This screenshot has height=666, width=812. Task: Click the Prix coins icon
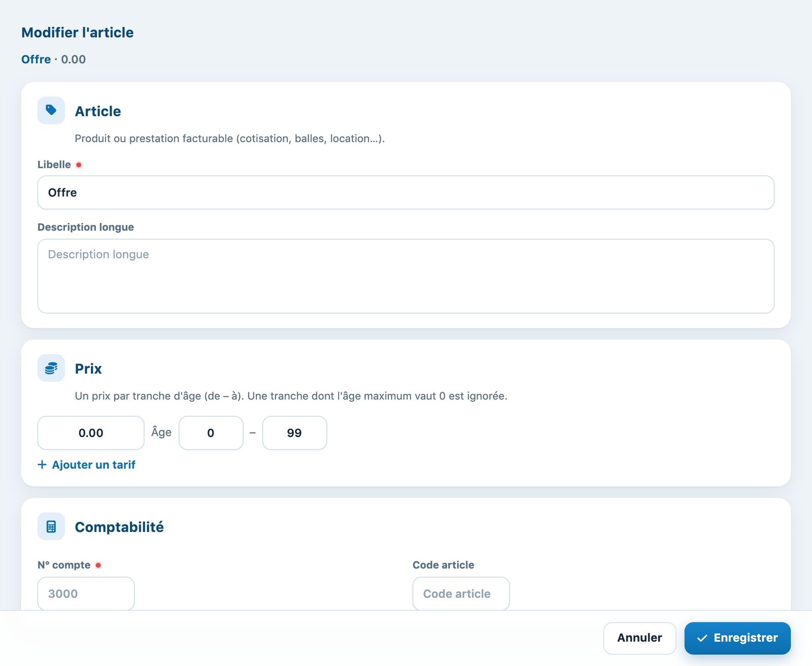click(51, 368)
